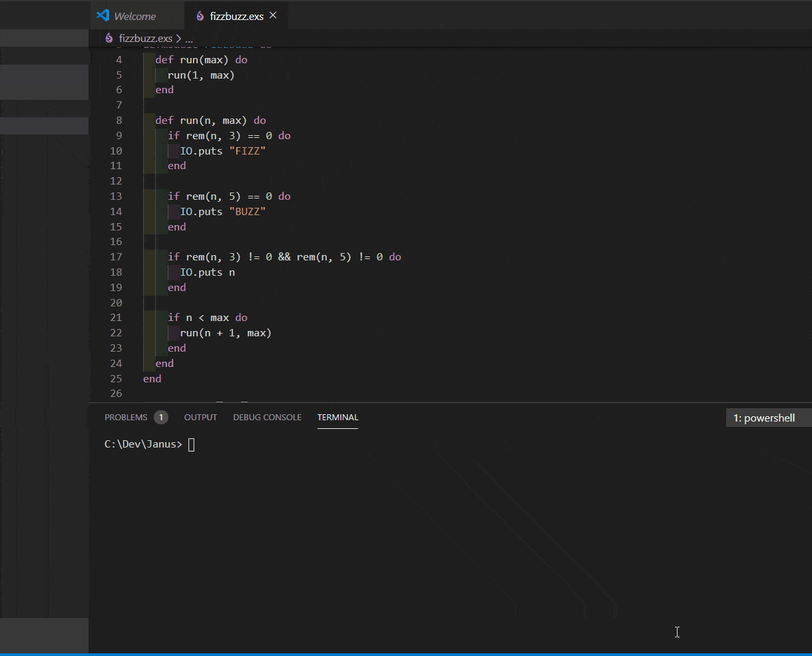Click the 'run(n + 1, max)' line
The height and width of the screenshot is (656, 812).
[x=226, y=333]
